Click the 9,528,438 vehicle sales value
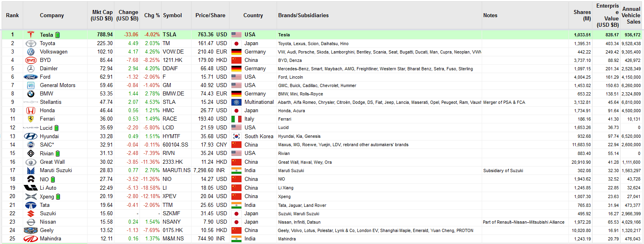 [x=631, y=44]
